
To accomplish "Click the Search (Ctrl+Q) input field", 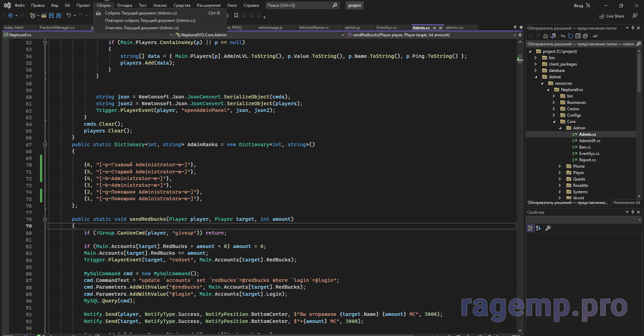I will pos(299,5).
